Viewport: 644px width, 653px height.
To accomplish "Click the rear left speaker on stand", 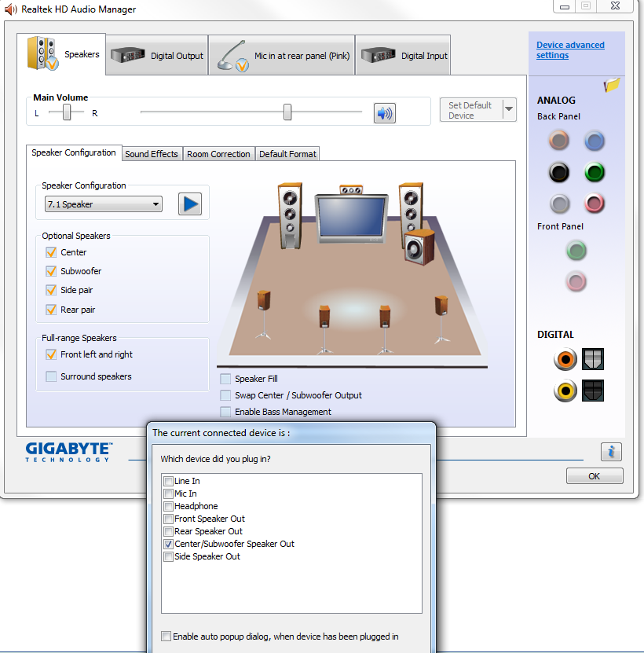I will coord(324,329).
